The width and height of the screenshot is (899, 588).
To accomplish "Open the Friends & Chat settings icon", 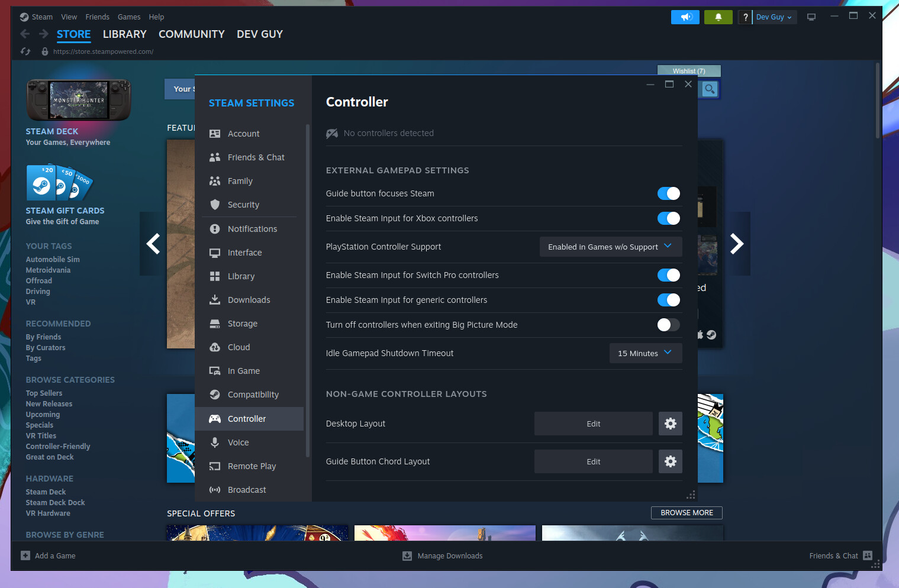I will (215, 157).
